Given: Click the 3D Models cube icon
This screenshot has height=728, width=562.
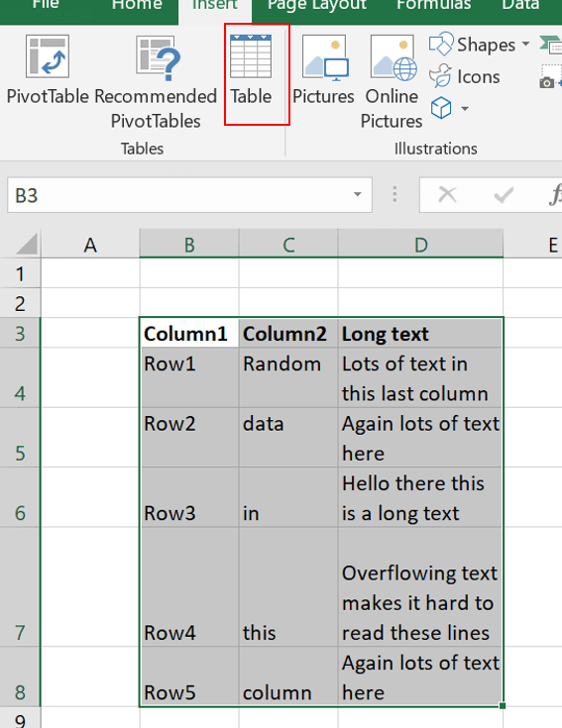Looking at the screenshot, I should click(x=441, y=108).
